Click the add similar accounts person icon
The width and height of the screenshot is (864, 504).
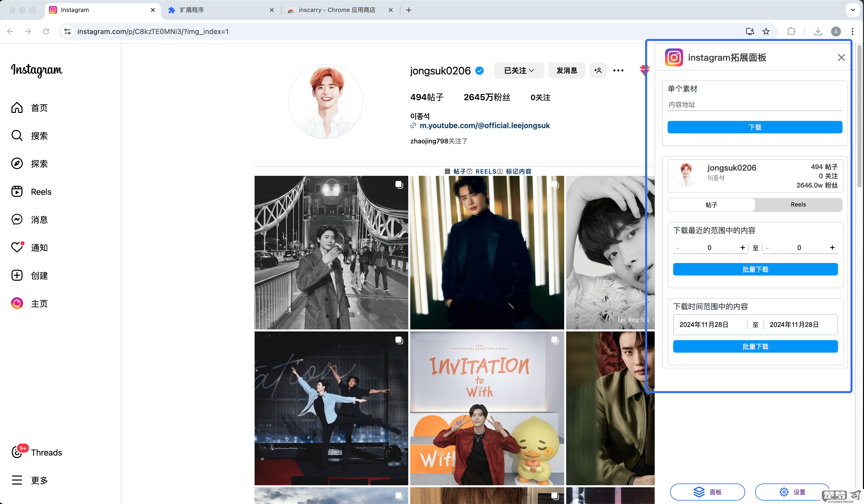pos(598,70)
